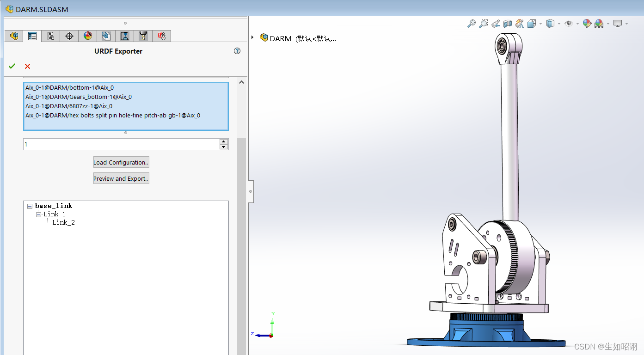Click Display Style icon
This screenshot has width=644, height=355.
pos(550,24)
